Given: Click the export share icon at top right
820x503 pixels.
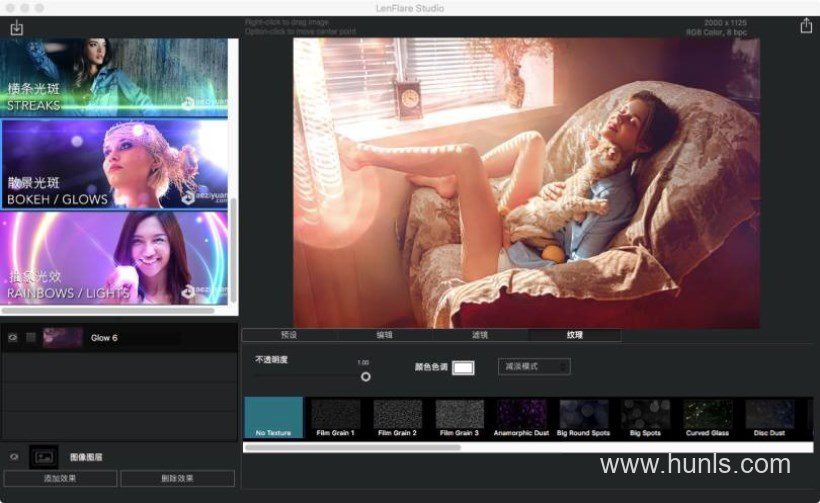Looking at the screenshot, I should click(x=806, y=26).
